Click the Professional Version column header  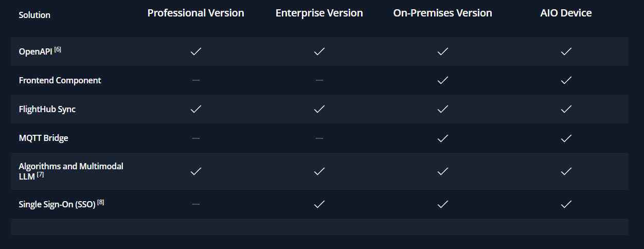coord(195,13)
